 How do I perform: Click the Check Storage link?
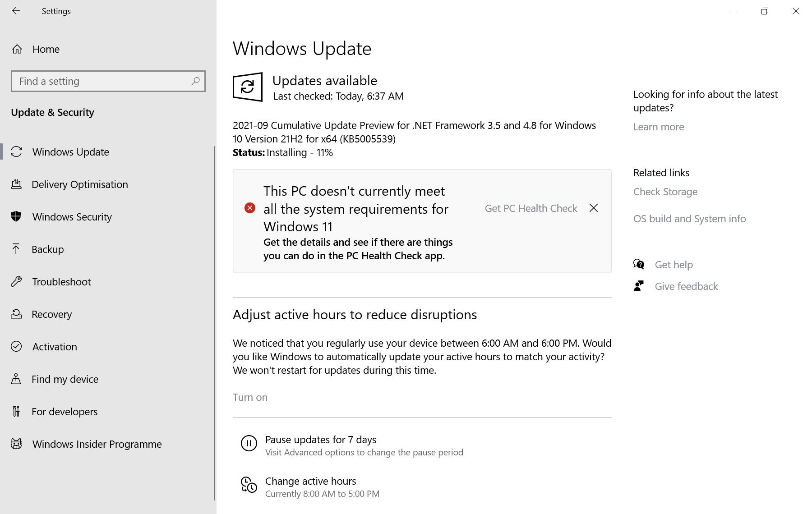point(665,192)
